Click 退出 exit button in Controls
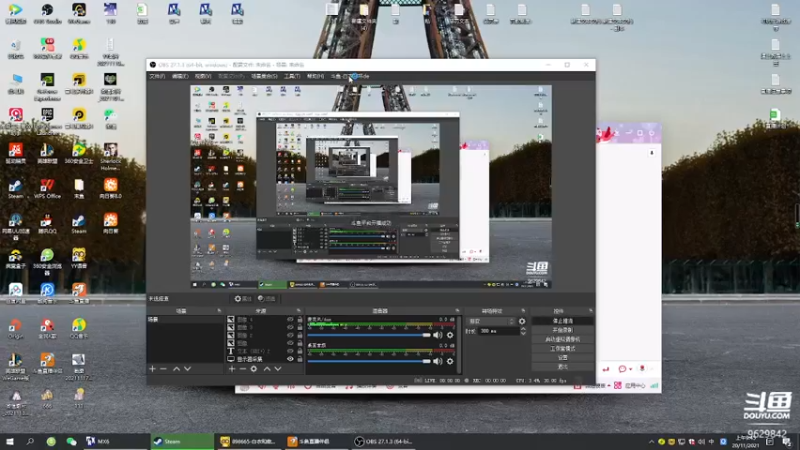 pos(562,367)
